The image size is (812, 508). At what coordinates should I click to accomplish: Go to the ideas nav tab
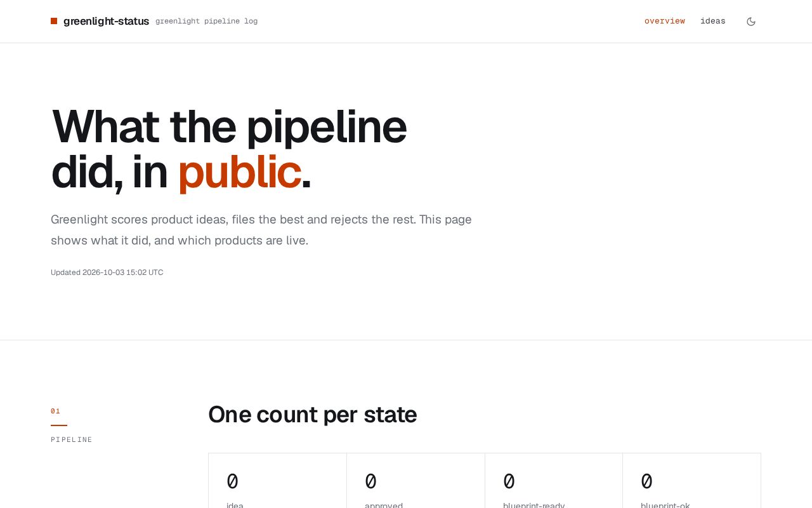pos(713,21)
